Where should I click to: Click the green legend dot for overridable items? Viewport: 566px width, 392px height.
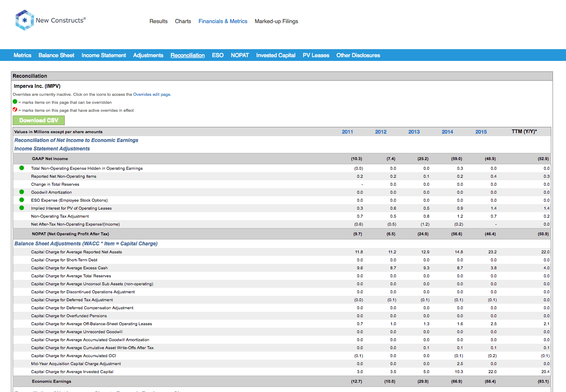tap(15, 102)
